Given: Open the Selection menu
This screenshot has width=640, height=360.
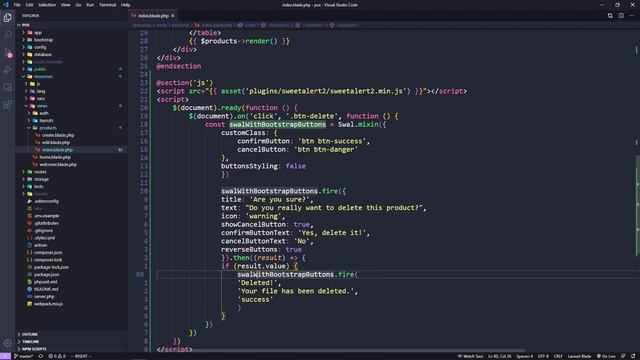Looking at the screenshot, I should coord(47,5).
